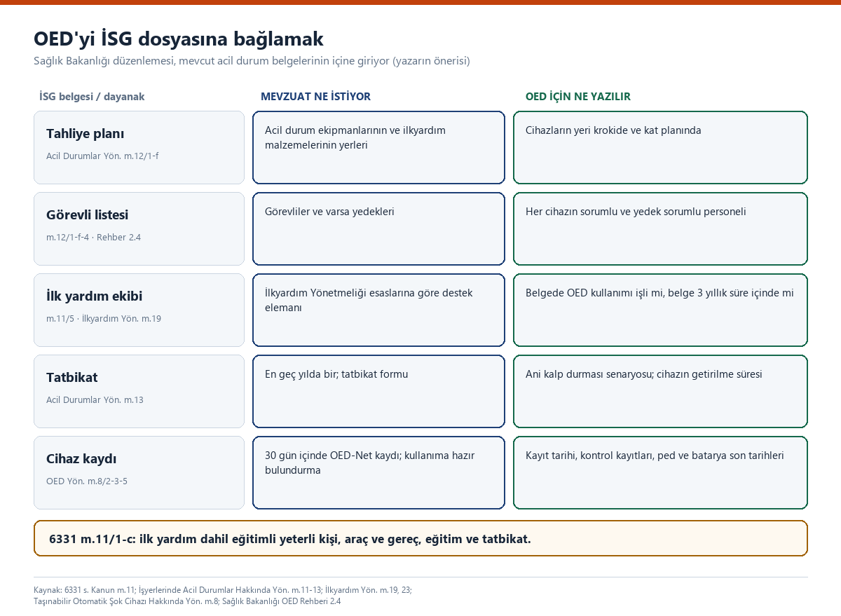Click text "İlkyardım Yönetmeliği esaslarına göre destek elemanı"
The height and width of the screenshot is (616, 841).
click(x=369, y=300)
